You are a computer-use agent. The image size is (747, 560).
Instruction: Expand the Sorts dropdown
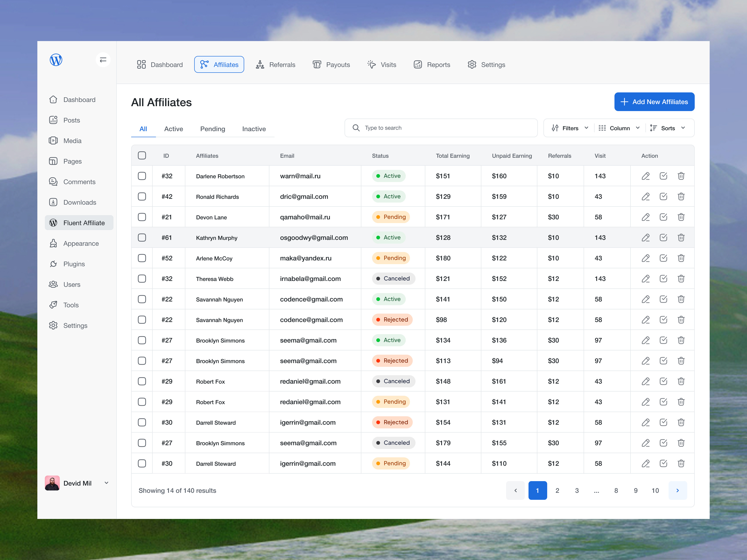(668, 128)
